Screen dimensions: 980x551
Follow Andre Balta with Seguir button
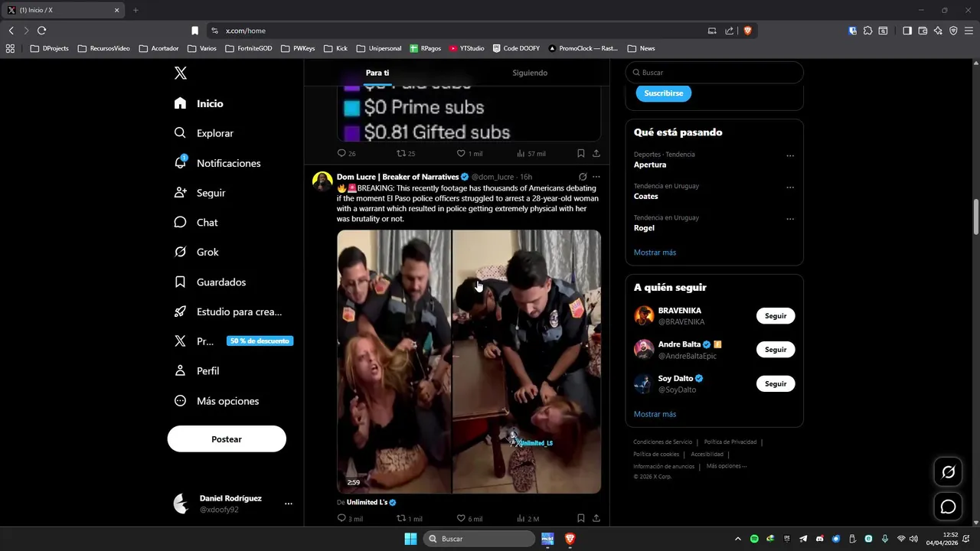pyautogui.click(x=776, y=350)
